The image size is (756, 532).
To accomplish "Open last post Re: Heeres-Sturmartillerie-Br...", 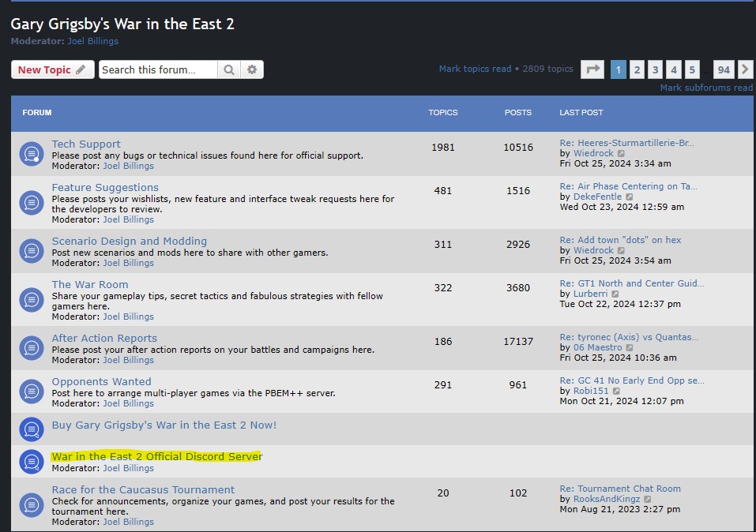I will point(626,143).
